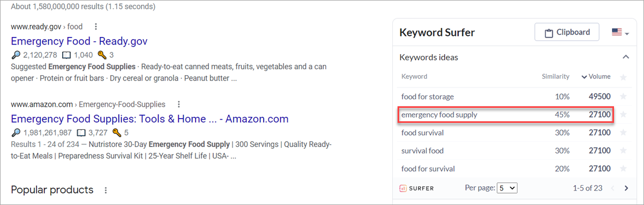Click the three-dot menu beside Popular products
The image size is (644, 205).
106,190
